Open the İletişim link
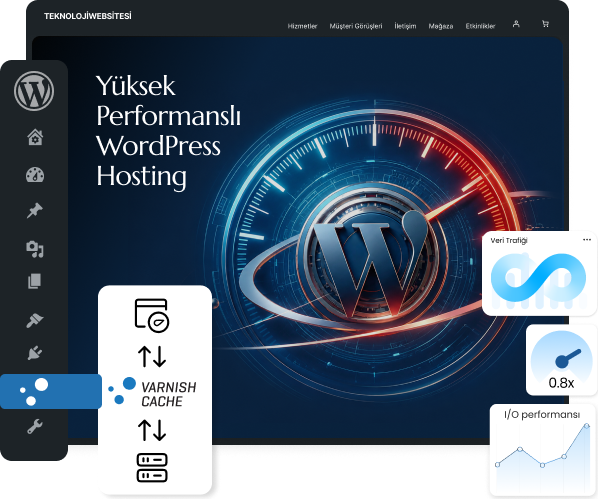Screen dimensions: 598x499 click(x=405, y=26)
